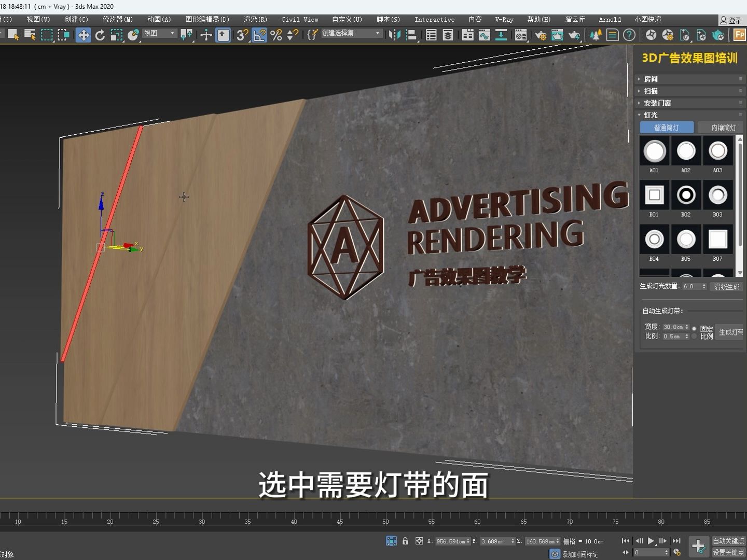
Task: Select downlight thumbnail B07
Action: pos(718,239)
